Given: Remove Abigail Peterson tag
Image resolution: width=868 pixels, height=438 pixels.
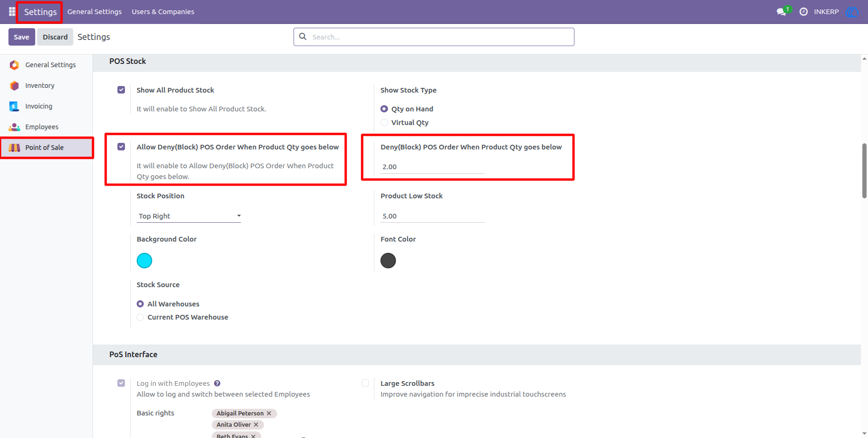Looking at the screenshot, I should (269, 414).
